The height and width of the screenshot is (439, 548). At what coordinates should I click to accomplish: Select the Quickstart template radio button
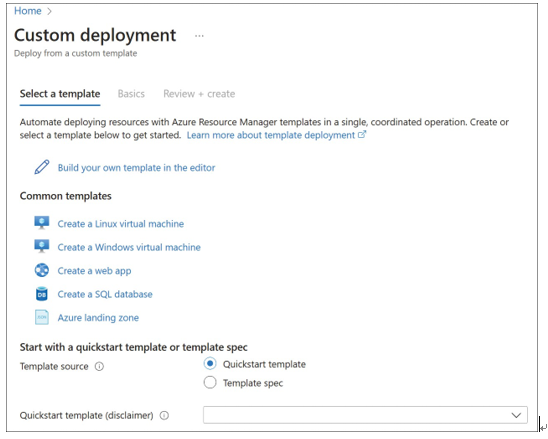click(x=210, y=364)
